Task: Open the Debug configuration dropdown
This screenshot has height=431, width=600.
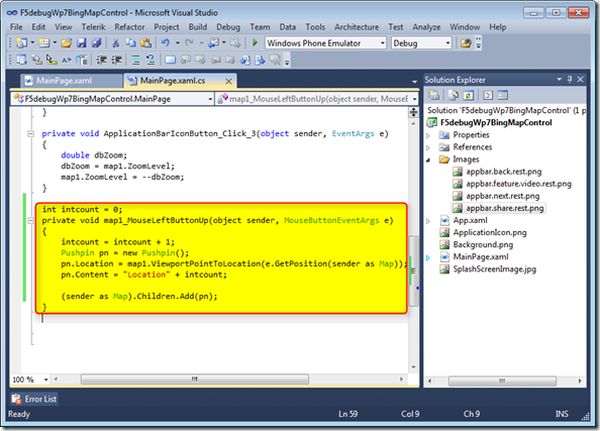Action: click(448, 43)
